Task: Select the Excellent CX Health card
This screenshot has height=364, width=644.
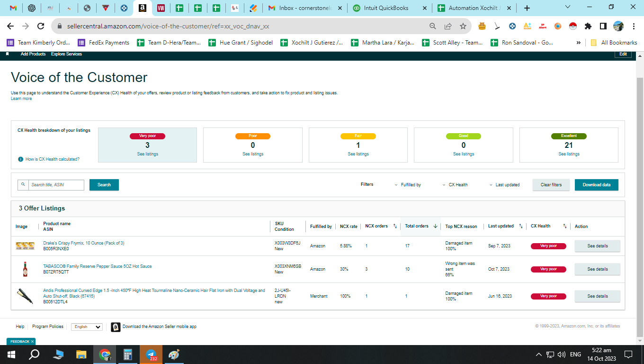Action: 569,145
